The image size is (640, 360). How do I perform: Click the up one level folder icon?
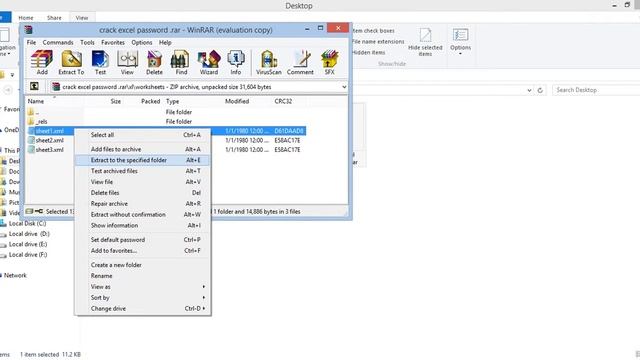coord(34,86)
